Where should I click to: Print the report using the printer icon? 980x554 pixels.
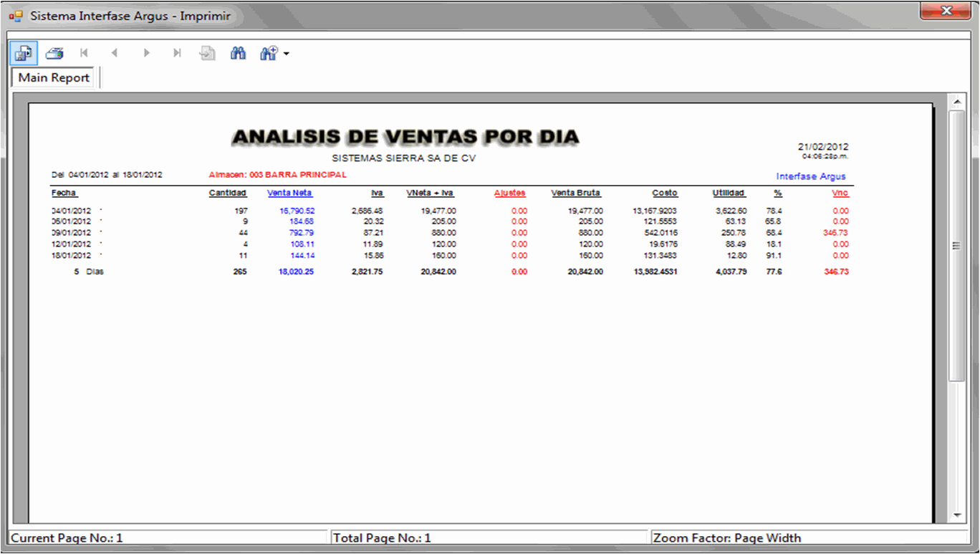54,53
